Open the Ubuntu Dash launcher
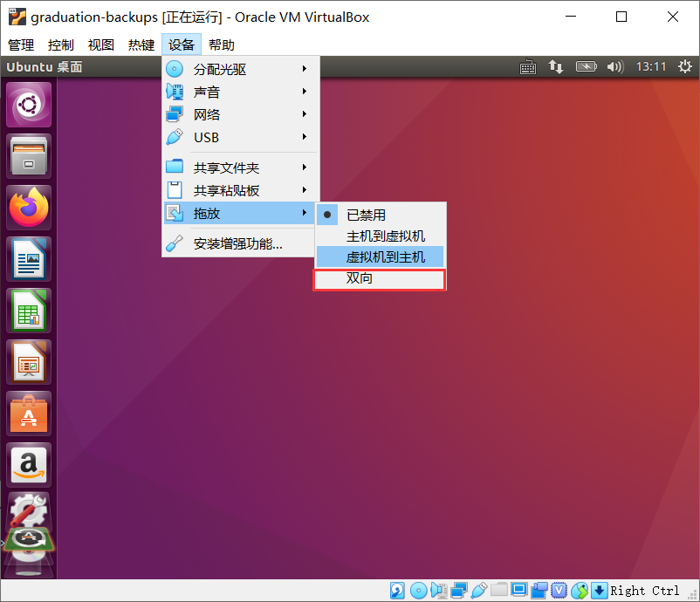The image size is (700, 602). (x=29, y=105)
